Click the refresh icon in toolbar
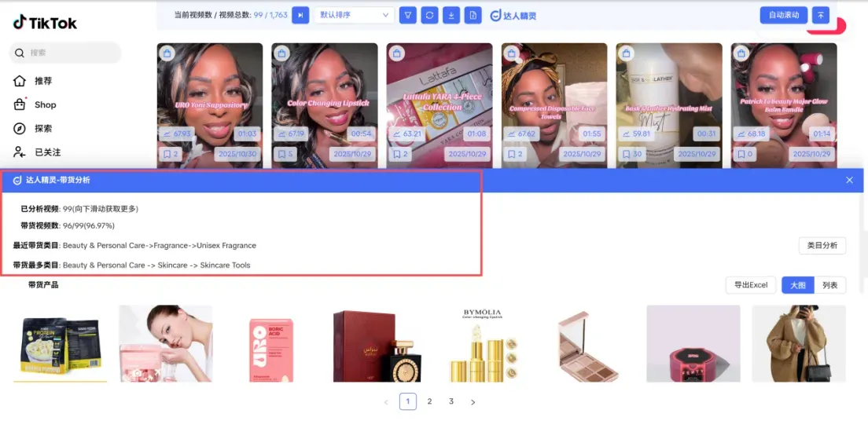 (x=429, y=15)
